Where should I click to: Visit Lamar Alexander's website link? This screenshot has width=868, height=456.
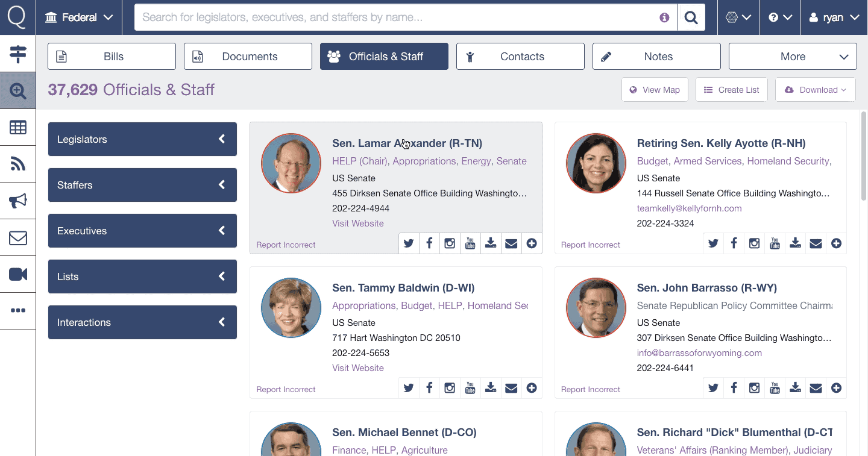tap(357, 223)
